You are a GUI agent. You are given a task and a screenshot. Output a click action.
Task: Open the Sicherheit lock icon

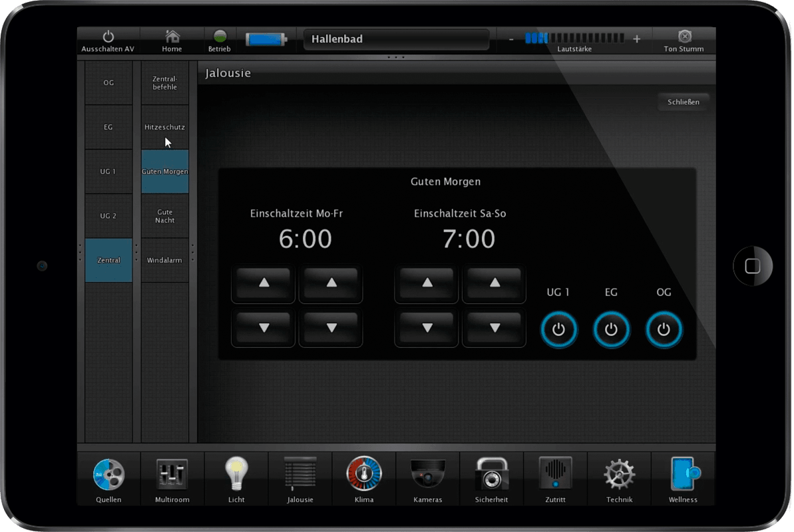point(491,475)
